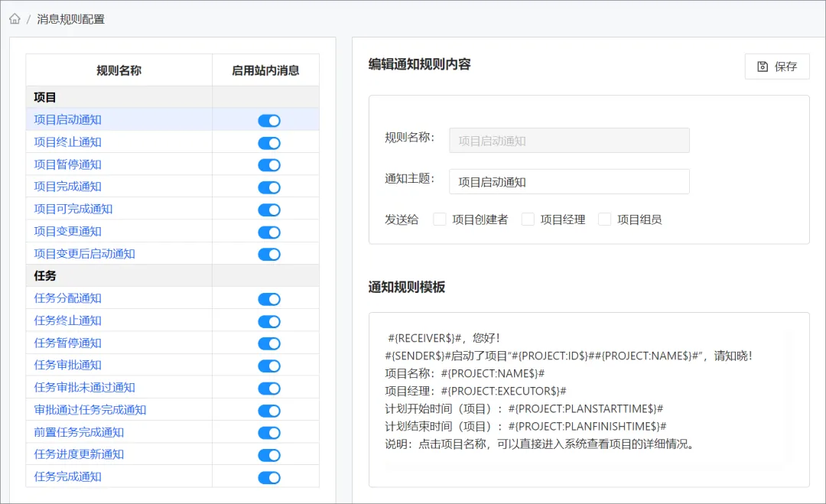
Task: Click inside the 通知规则模板 text area
Action: point(589,400)
